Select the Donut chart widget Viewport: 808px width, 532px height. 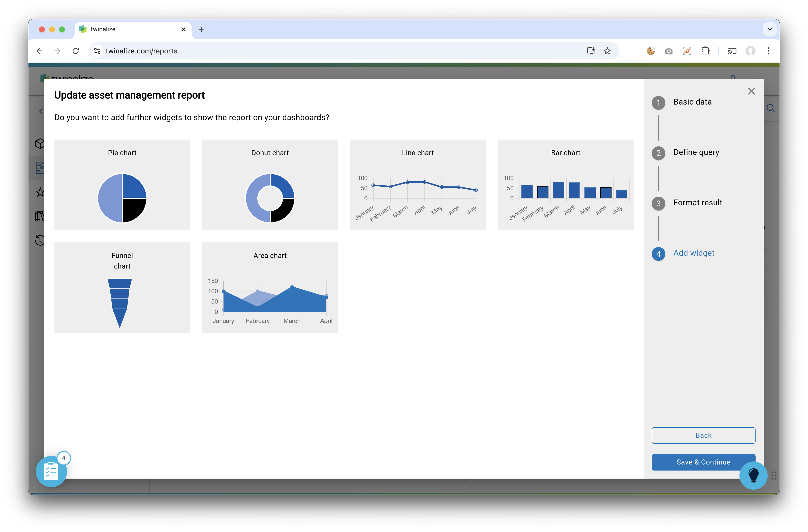[x=270, y=184]
